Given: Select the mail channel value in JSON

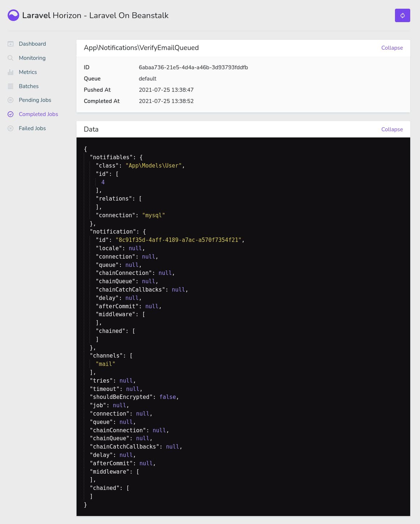Looking at the screenshot, I should click(106, 364).
